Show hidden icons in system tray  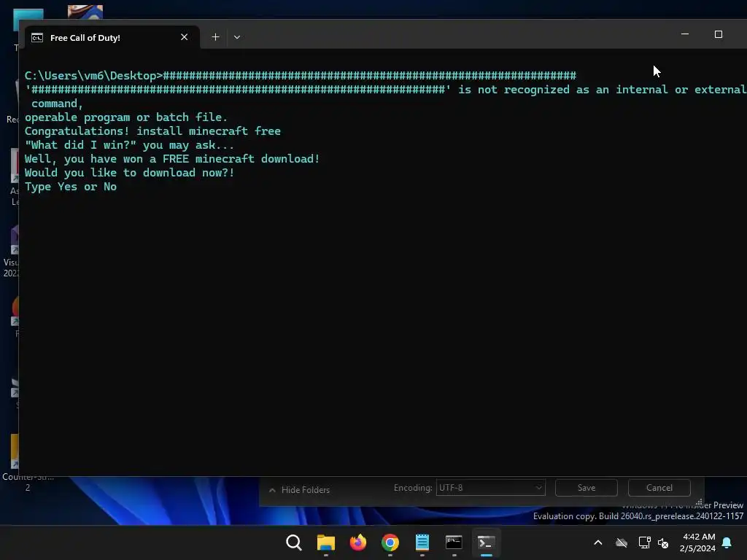[598, 542]
